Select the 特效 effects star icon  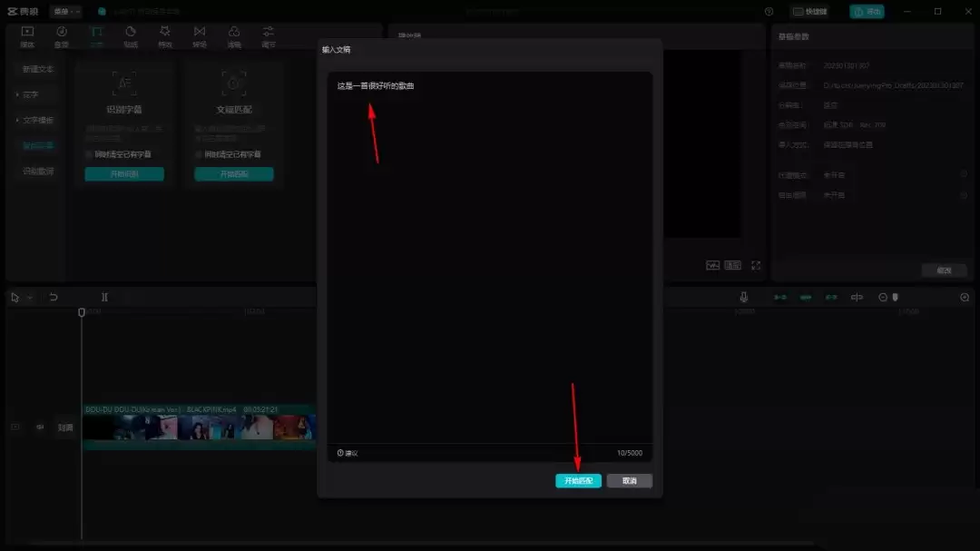click(165, 36)
